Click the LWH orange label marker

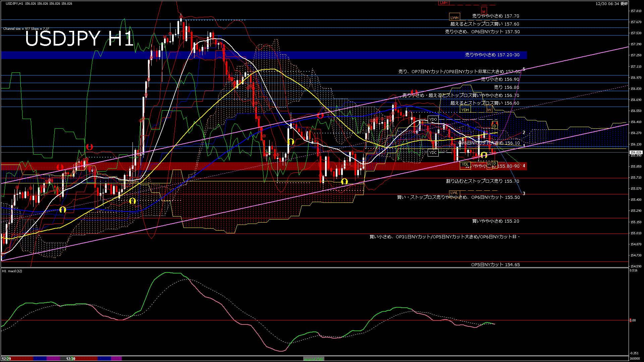click(454, 17)
